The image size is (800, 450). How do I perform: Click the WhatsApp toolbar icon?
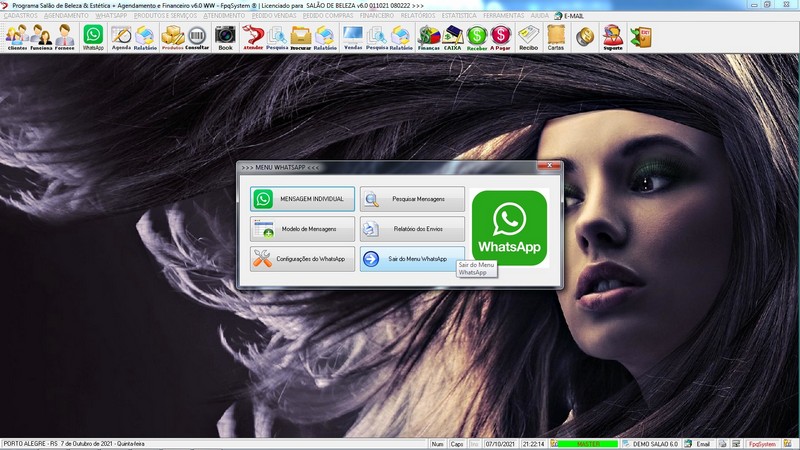point(93,37)
